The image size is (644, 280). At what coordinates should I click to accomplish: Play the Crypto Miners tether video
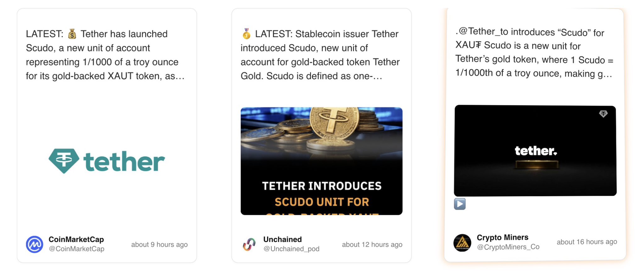460,204
